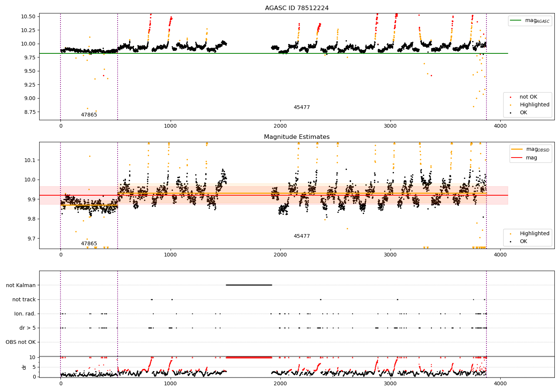The height and width of the screenshot is (392, 560).
Task: Click the 'not track' row label
Action: [24, 299]
